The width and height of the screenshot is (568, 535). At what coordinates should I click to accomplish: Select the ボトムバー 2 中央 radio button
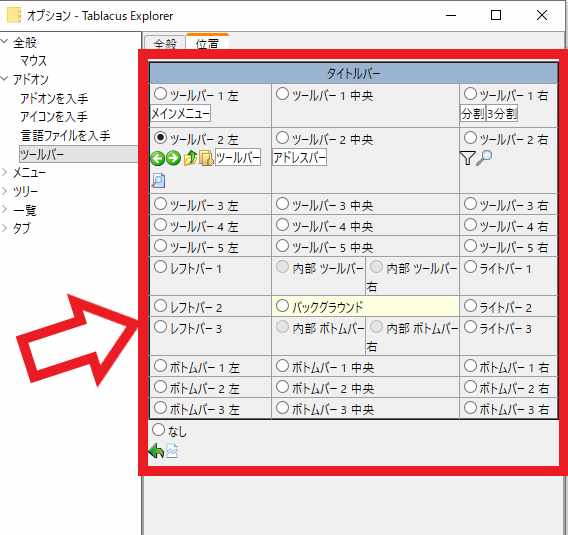coord(282,387)
